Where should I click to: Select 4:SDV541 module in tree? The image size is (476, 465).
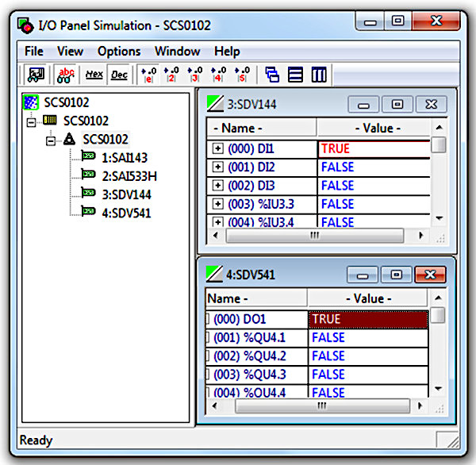[x=126, y=213]
